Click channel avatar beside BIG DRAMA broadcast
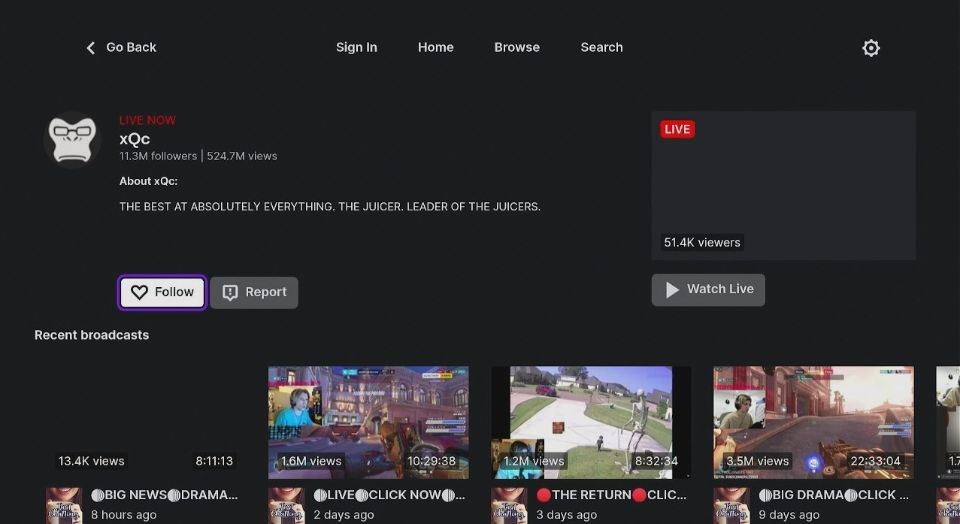960x524 pixels. [731, 505]
